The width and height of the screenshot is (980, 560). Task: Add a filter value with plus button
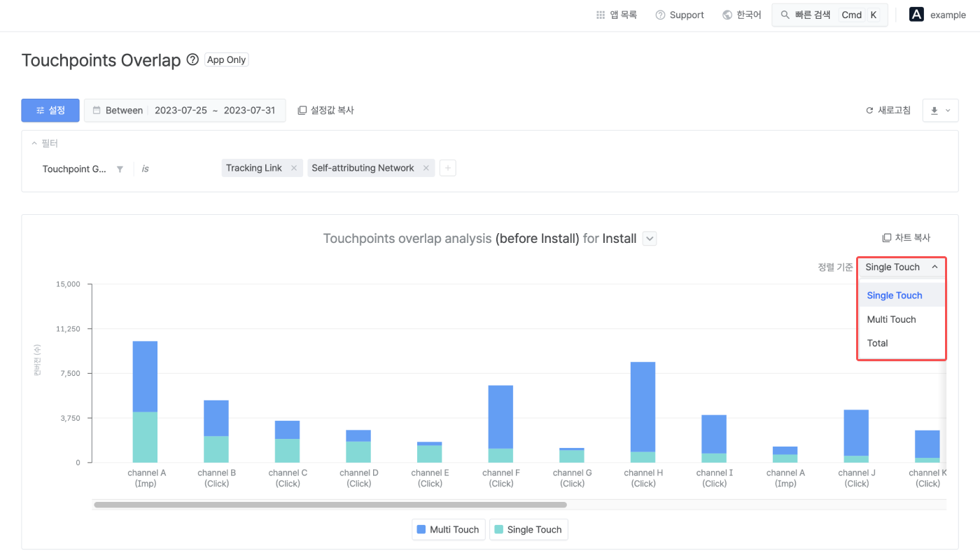tap(448, 168)
